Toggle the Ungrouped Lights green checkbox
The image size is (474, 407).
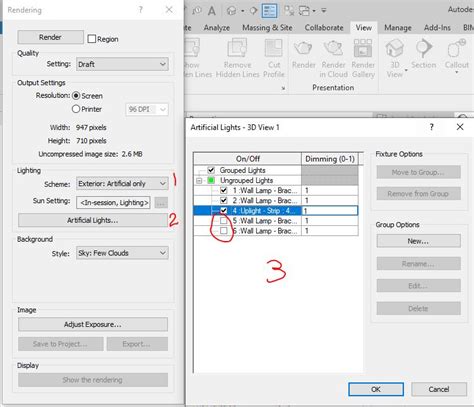[x=211, y=180]
